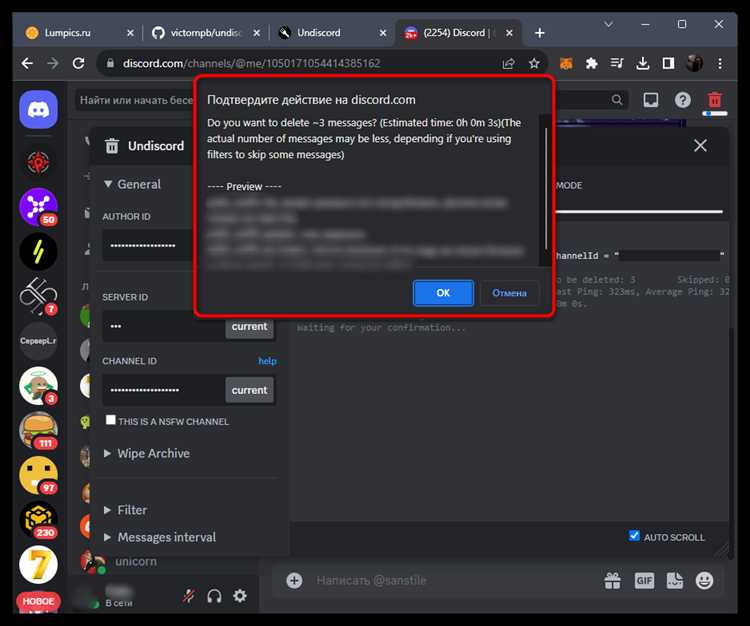This screenshot has width=750, height=626.
Task: Click the Discord home logo icon
Action: pos(38,110)
